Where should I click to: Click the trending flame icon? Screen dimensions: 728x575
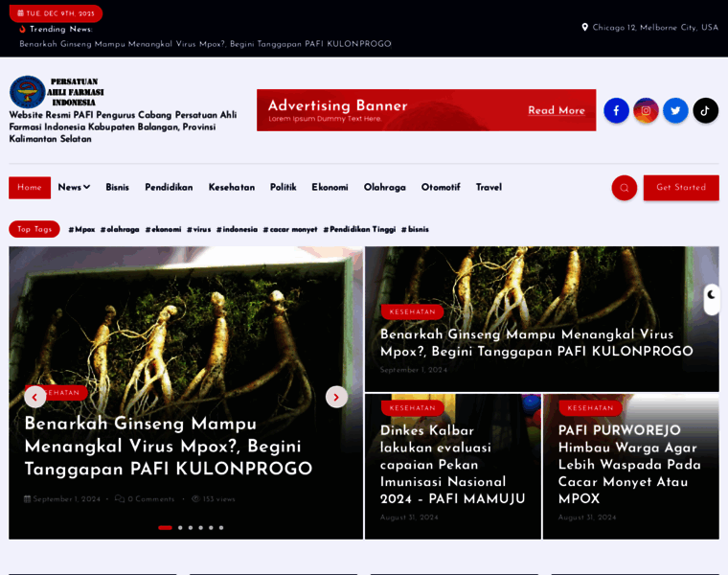(x=22, y=29)
